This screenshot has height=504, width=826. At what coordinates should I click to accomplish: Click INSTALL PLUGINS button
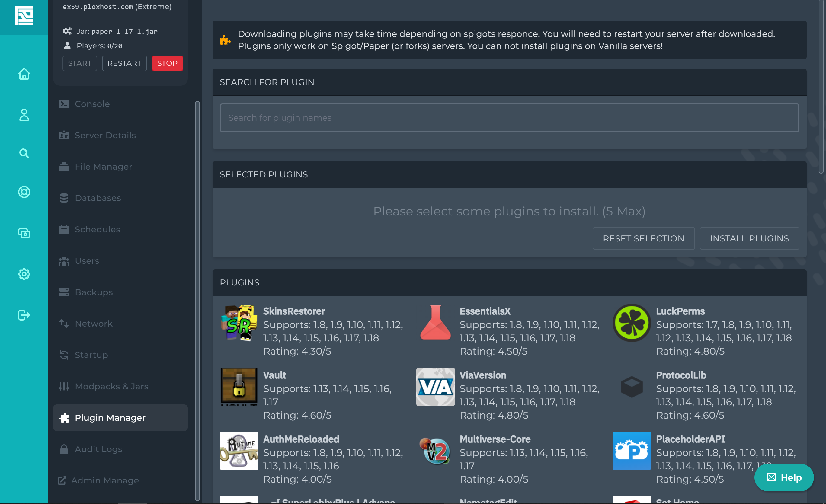point(750,239)
